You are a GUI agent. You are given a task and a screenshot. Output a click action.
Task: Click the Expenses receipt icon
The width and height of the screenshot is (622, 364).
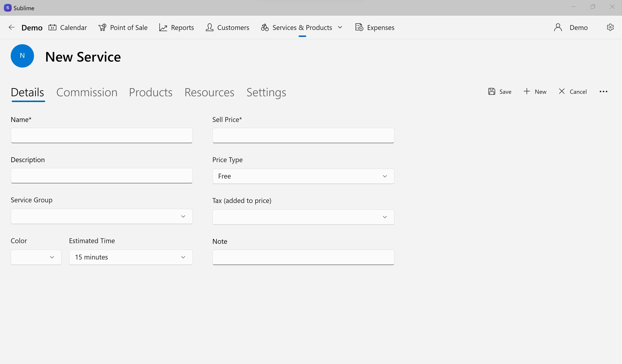[359, 27]
